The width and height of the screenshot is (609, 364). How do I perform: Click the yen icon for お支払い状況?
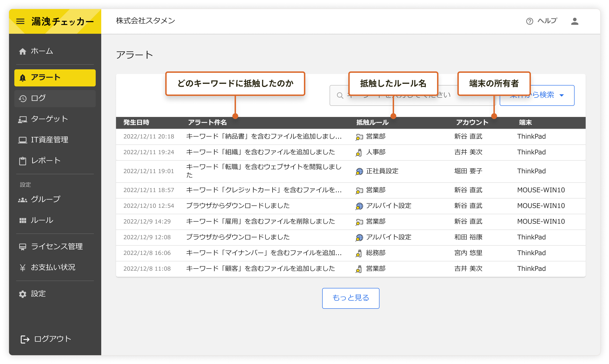tap(23, 267)
